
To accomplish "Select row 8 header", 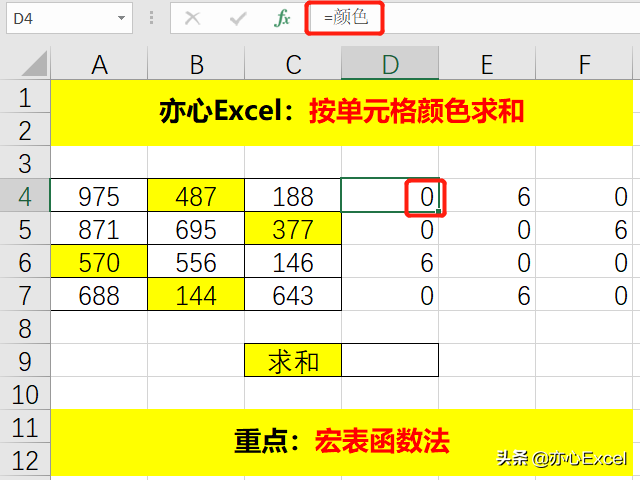I will (25, 327).
